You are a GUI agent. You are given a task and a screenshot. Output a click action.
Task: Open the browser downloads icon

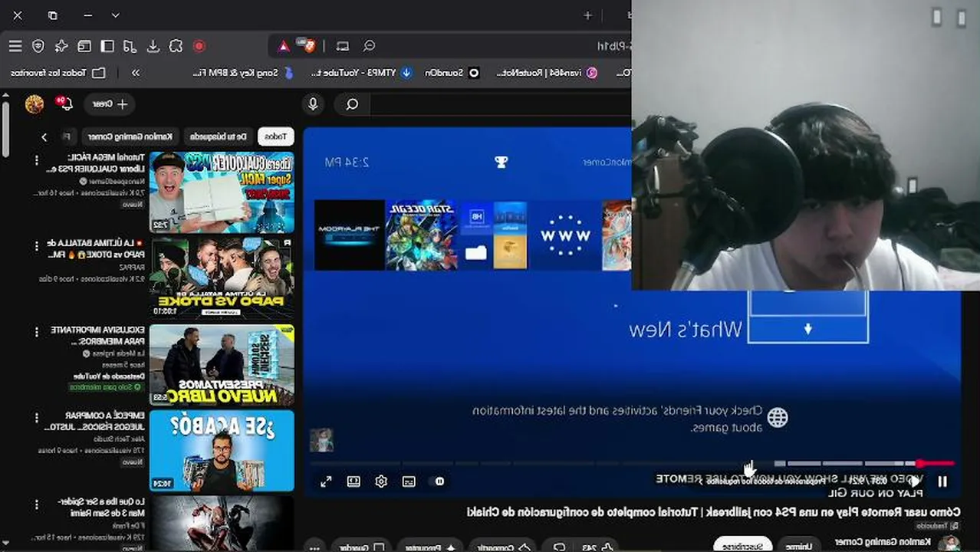[x=153, y=46]
